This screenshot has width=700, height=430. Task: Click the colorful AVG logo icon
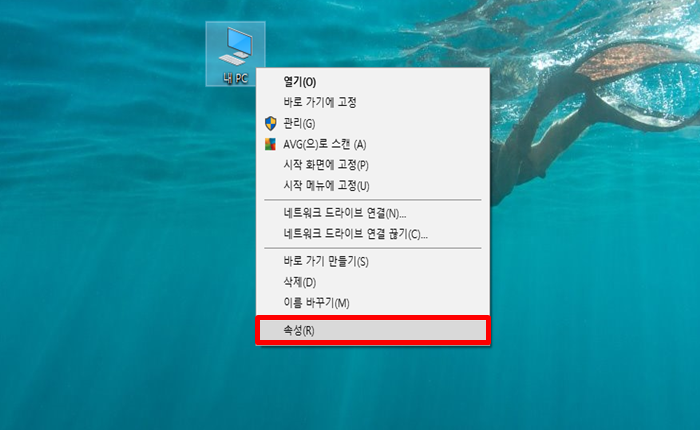pos(271,144)
